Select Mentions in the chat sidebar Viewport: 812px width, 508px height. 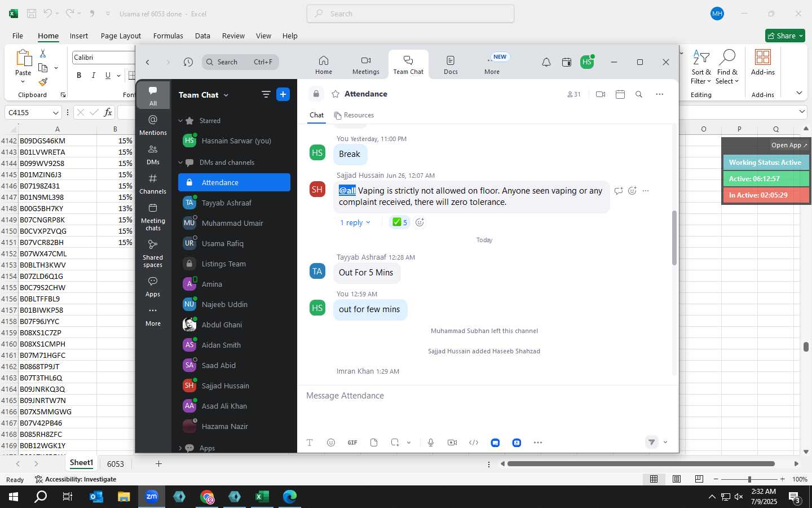click(153, 125)
